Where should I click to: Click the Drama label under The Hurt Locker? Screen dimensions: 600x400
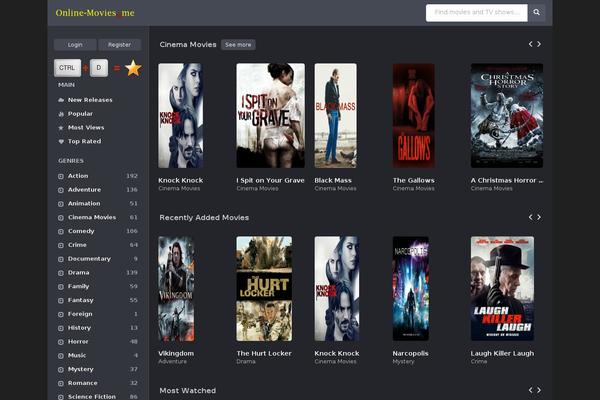pos(246,362)
